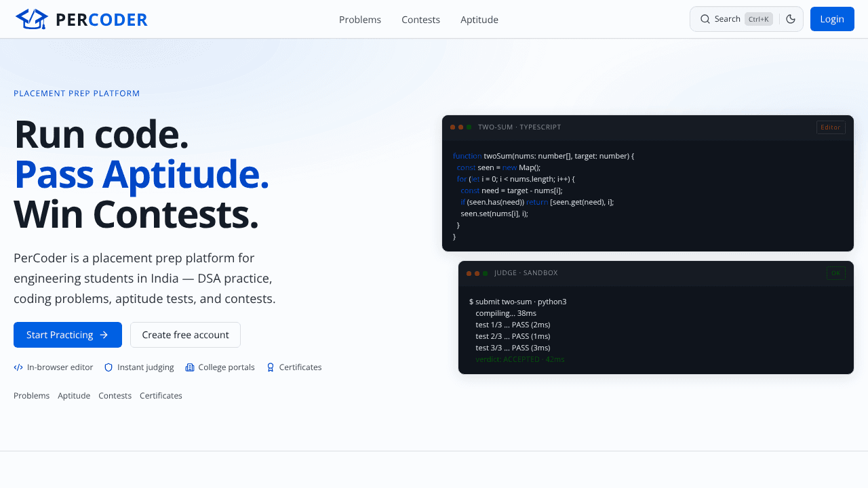Toggle dark mode with moon icon
Image resolution: width=868 pixels, height=488 pixels.
point(791,19)
